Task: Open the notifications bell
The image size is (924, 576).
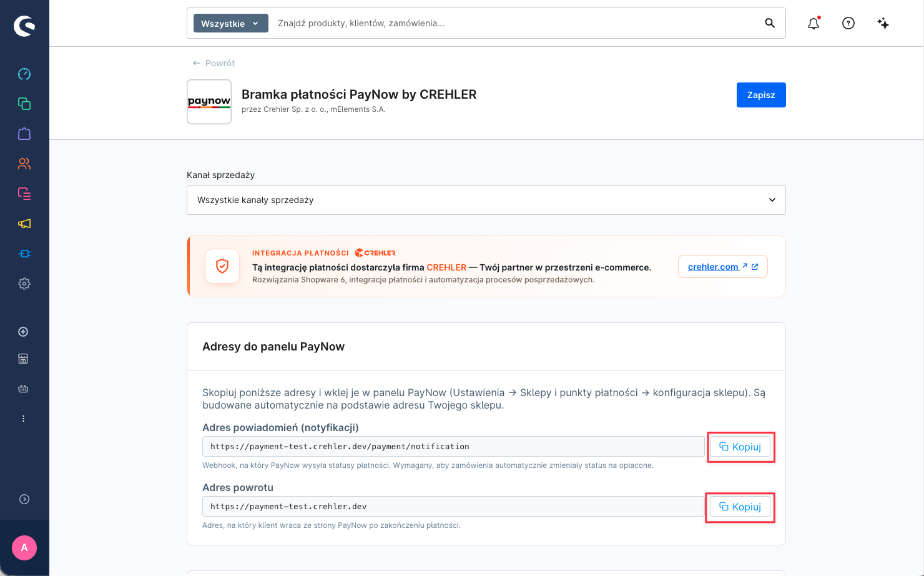Action: coord(813,23)
